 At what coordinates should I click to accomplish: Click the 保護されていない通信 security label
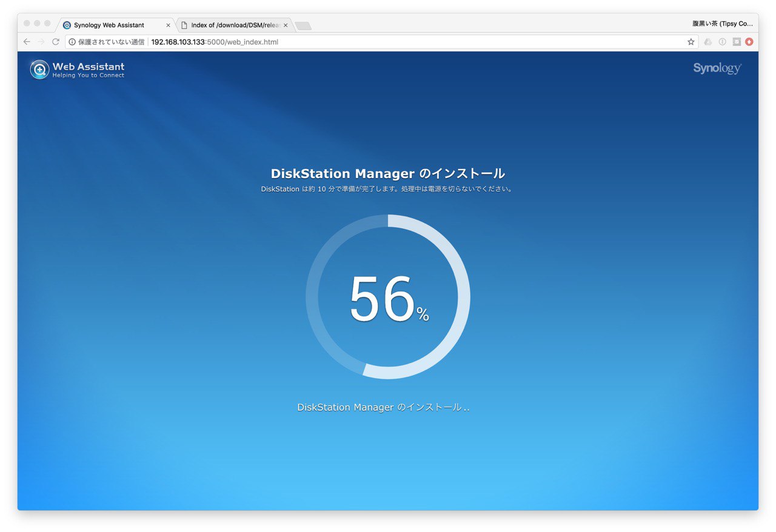point(111,42)
